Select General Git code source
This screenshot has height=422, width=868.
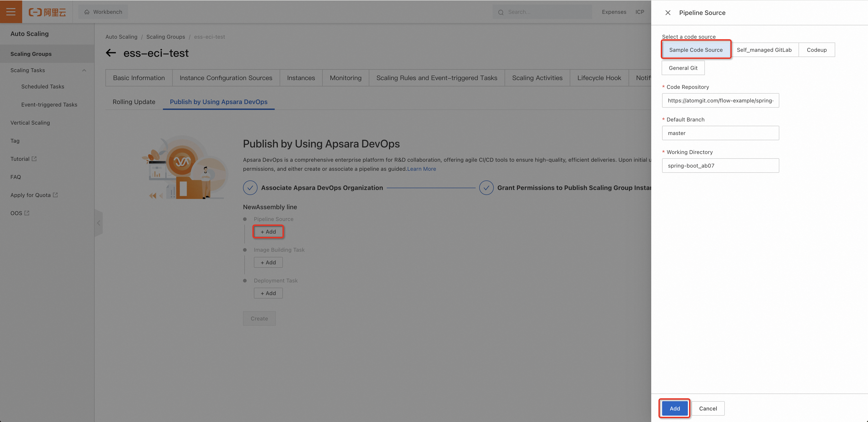click(x=683, y=68)
